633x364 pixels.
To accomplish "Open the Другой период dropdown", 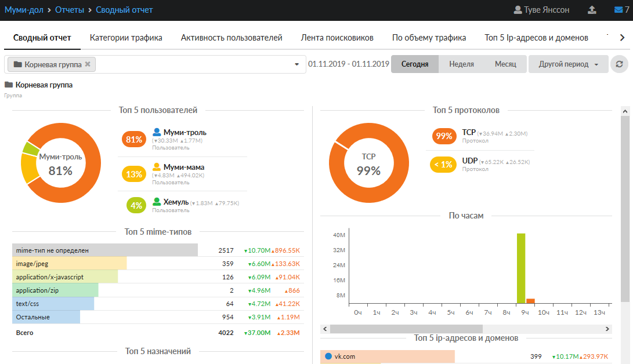I will coord(568,64).
